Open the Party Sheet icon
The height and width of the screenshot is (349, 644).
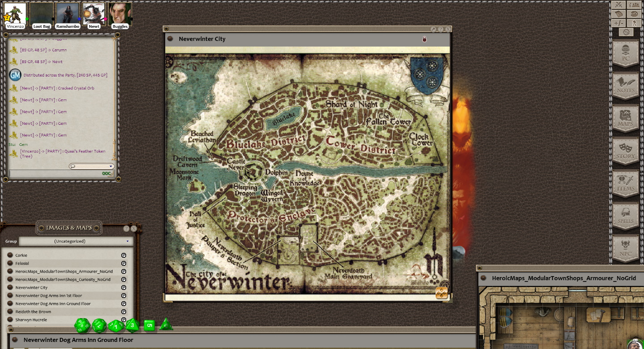634,5
